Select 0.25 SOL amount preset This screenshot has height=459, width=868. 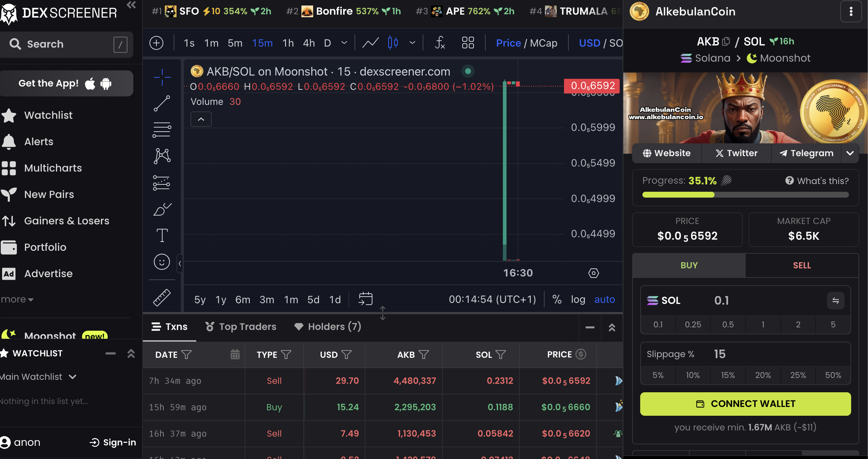pyautogui.click(x=693, y=324)
